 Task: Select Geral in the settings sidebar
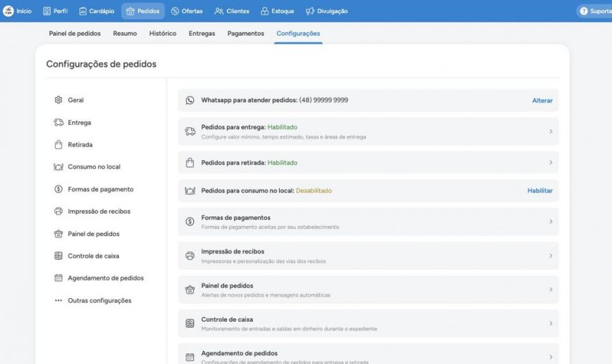(x=76, y=100)
